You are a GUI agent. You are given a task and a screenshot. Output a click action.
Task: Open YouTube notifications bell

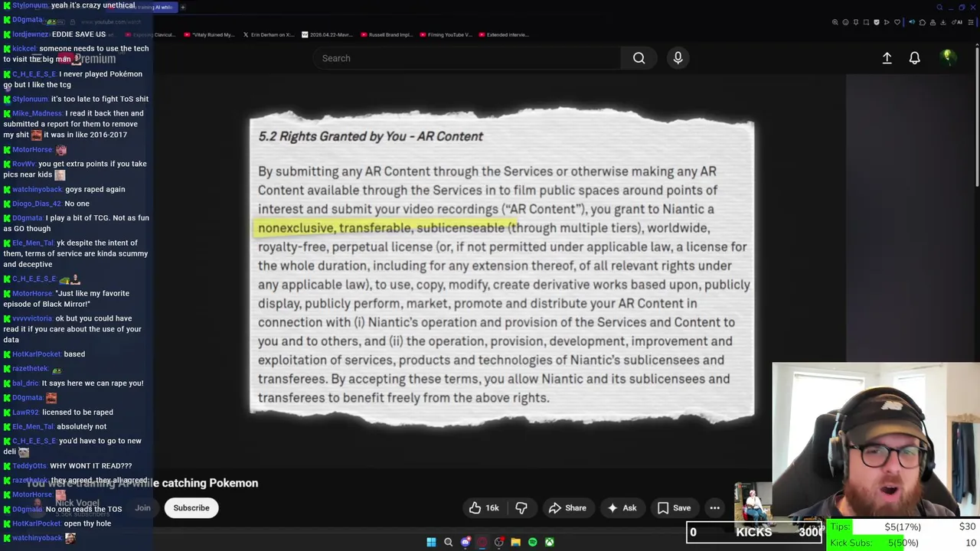pyautogui.click(x=914, y=58)
